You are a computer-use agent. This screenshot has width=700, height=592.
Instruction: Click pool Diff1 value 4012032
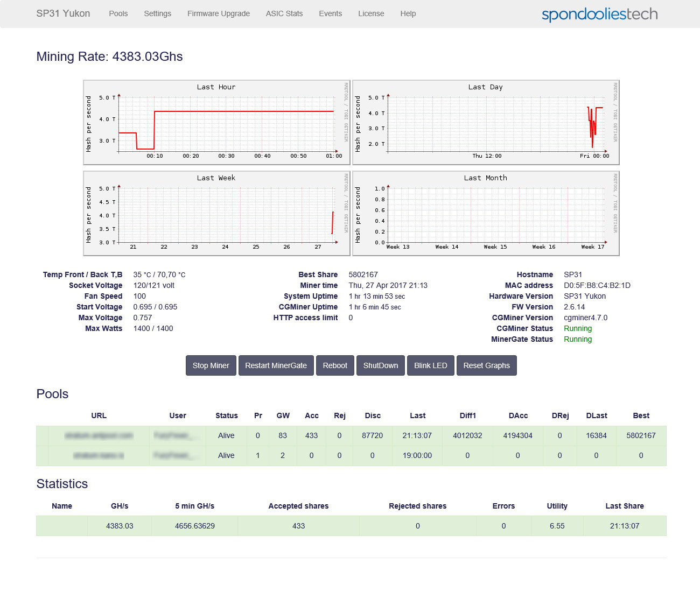coord(467,435)
